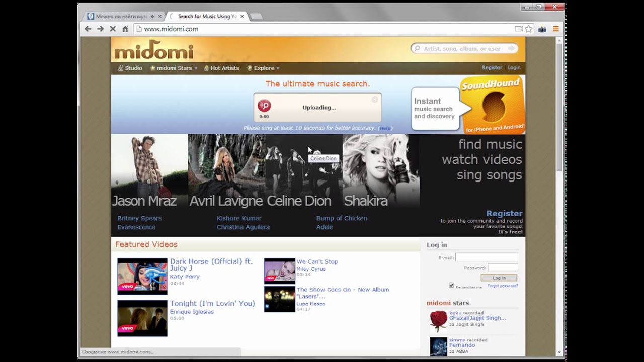Open the Christina Aguilera artist link
Screen dimensions: 644x362
(x=243, y=227)
